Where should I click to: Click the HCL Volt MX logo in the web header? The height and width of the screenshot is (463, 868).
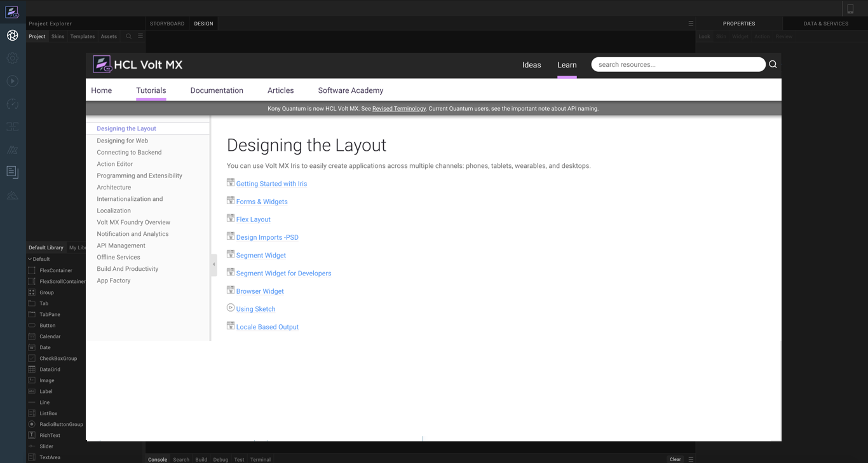tap(138, 64)
